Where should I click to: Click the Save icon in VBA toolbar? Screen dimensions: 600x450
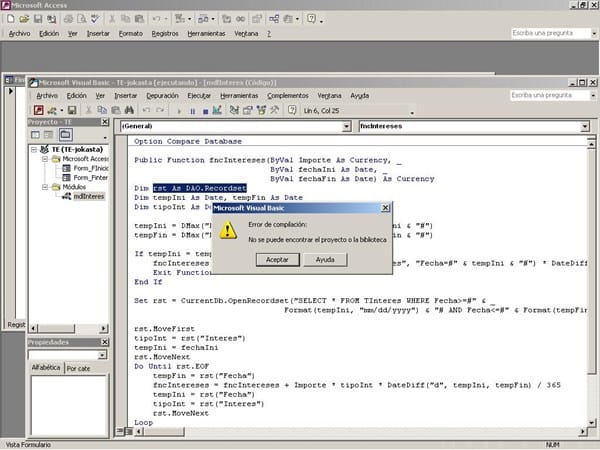coord(71,110)
